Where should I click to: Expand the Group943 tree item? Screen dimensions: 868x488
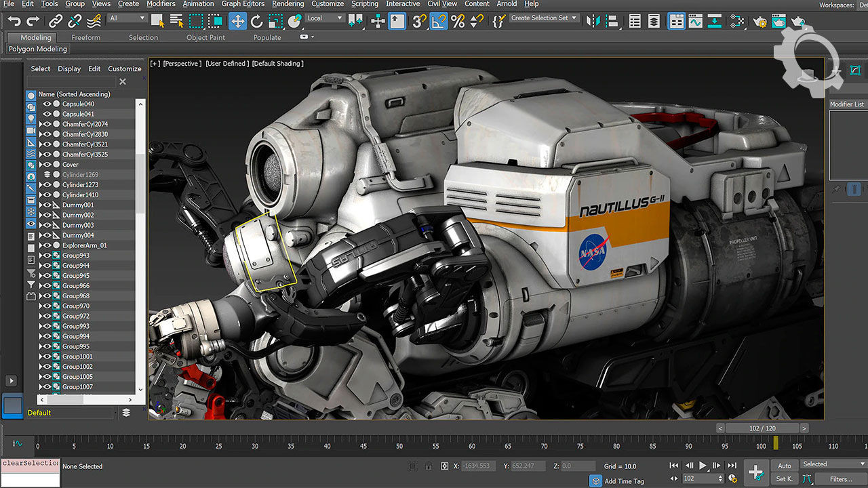click(41, 256)
